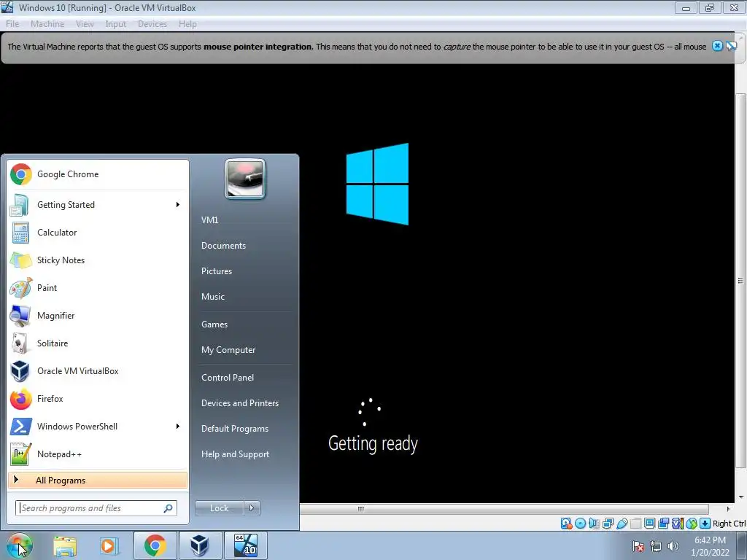Expand Windows PowerShell jump list arrow

coord(178,426)
